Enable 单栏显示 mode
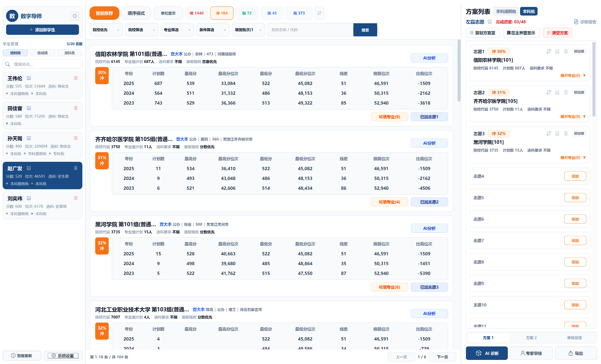Screen dimensions: 601x364 coord(168,13)
